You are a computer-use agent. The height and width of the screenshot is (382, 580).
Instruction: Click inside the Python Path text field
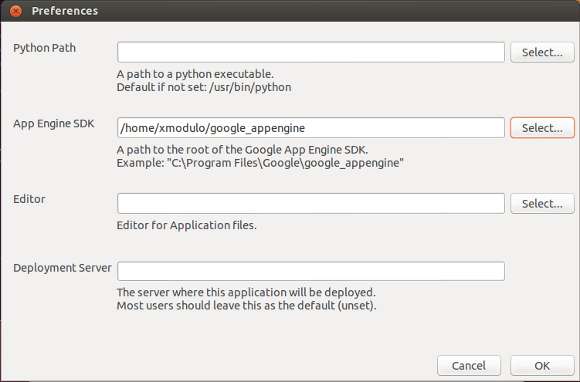[x=311, y=52]
